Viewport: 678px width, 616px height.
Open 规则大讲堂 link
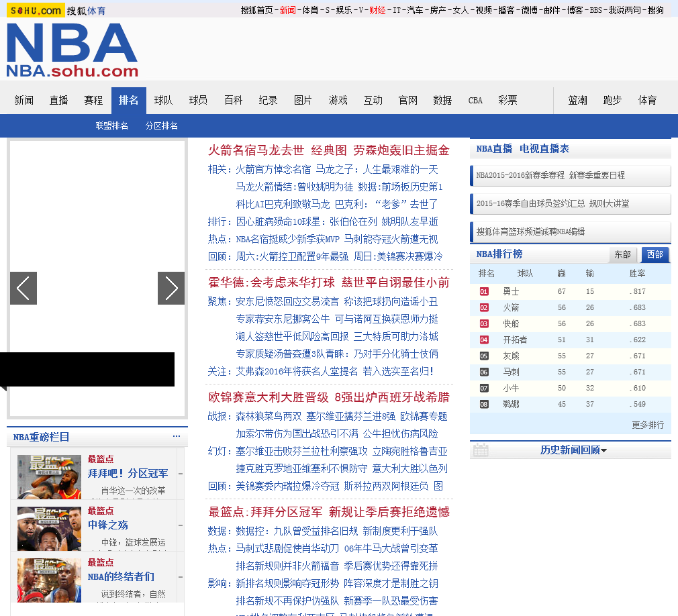(x=610, y=203)
